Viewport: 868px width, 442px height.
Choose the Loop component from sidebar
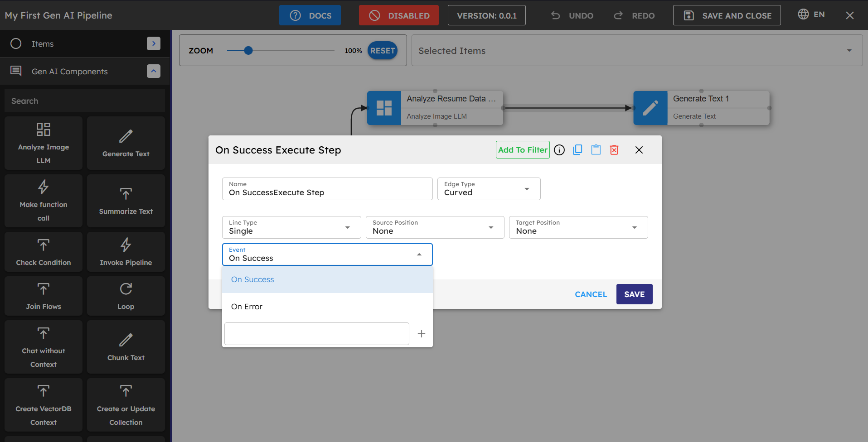126,296
